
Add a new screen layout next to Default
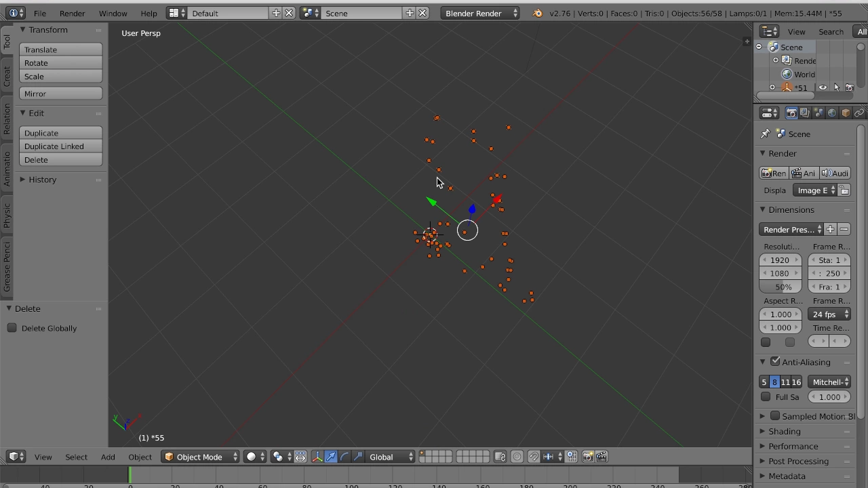276,13
